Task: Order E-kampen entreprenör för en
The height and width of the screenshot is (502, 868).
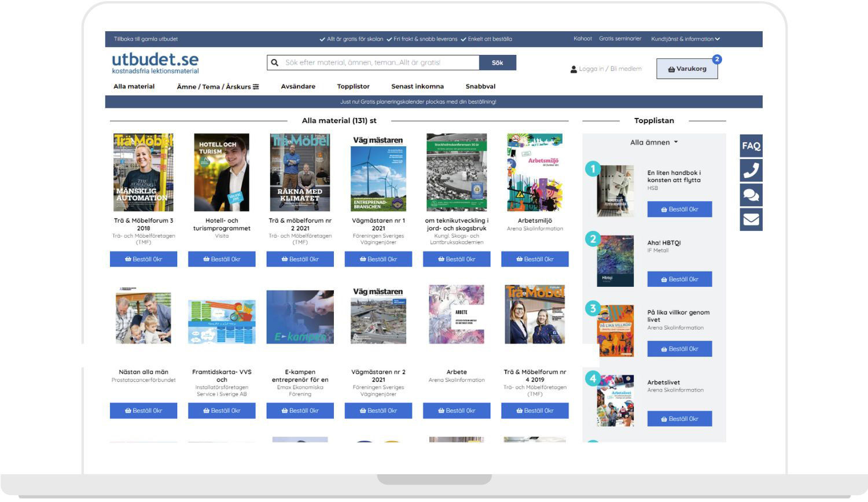Action: click(300, 411)
